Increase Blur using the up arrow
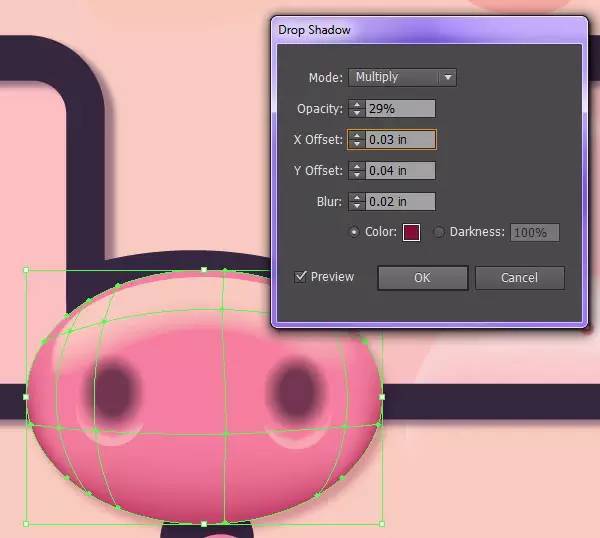Viewport: 600px width, 538px height. 357,197
